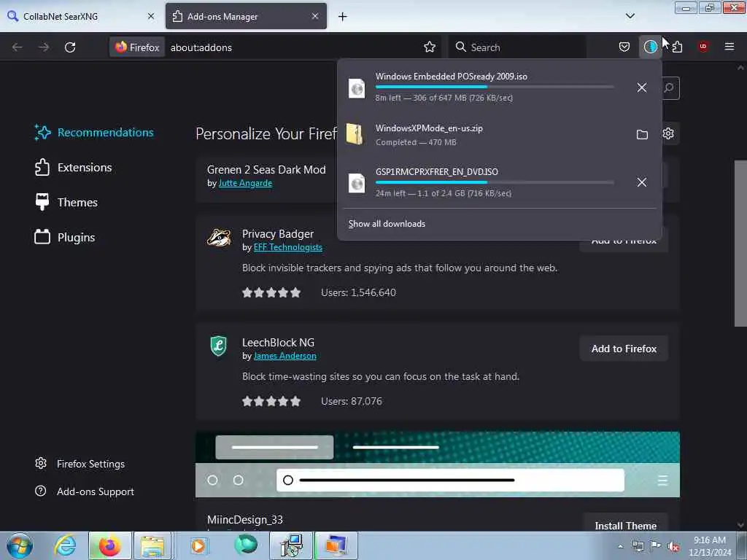Click the Privacy Badger extension icon
Screen dimensions: 747x560
pos(219,237)
